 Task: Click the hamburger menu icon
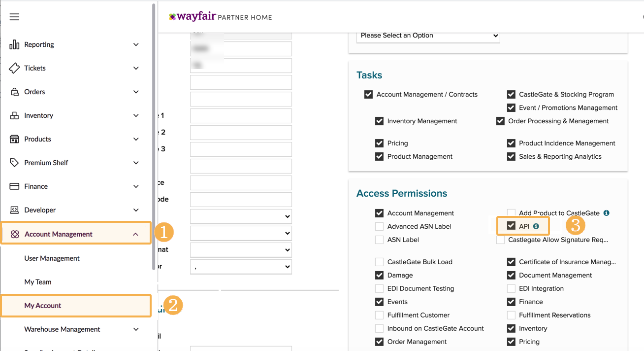pyautogui.click(x=14, y=16)
